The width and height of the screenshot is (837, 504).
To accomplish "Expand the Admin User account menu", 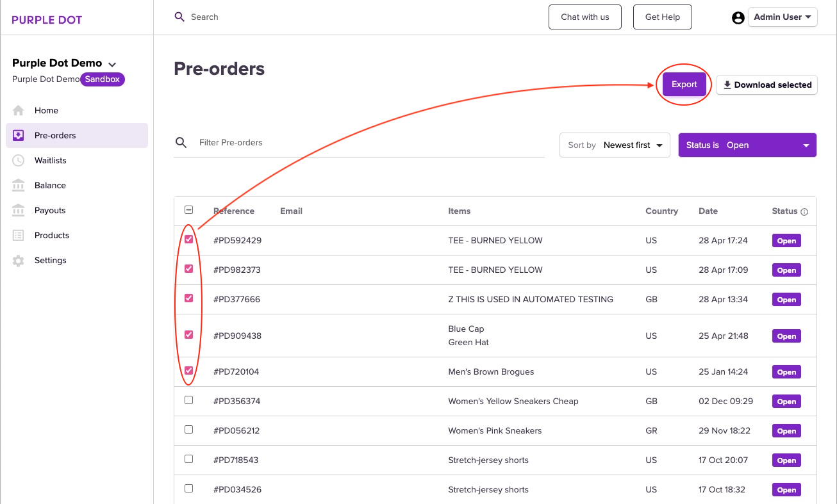I will [782, 17].
